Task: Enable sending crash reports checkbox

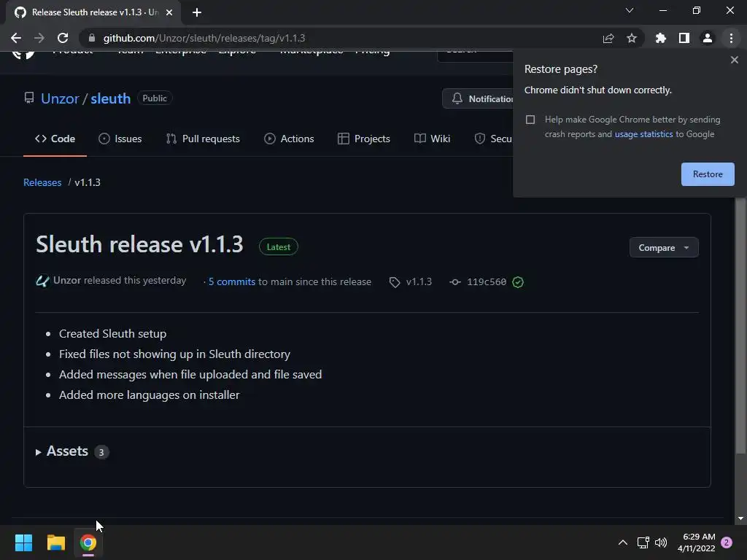Action: (530, 120)
